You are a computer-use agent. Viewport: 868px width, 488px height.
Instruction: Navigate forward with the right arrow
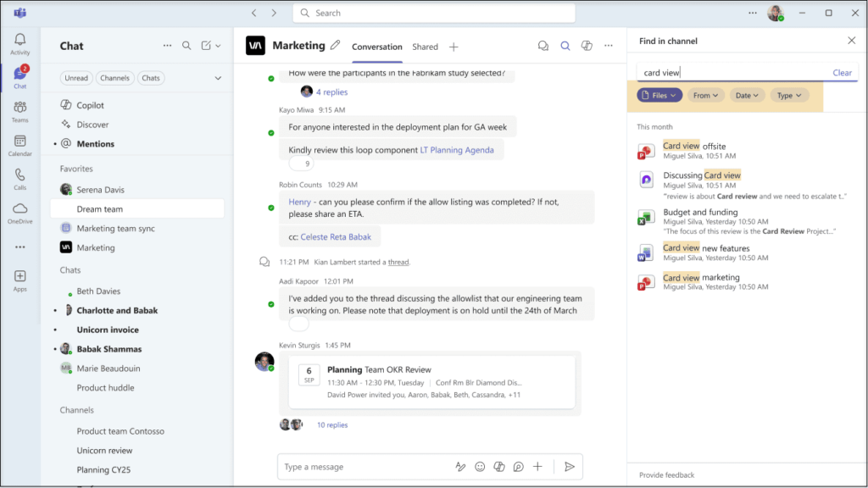274,13
